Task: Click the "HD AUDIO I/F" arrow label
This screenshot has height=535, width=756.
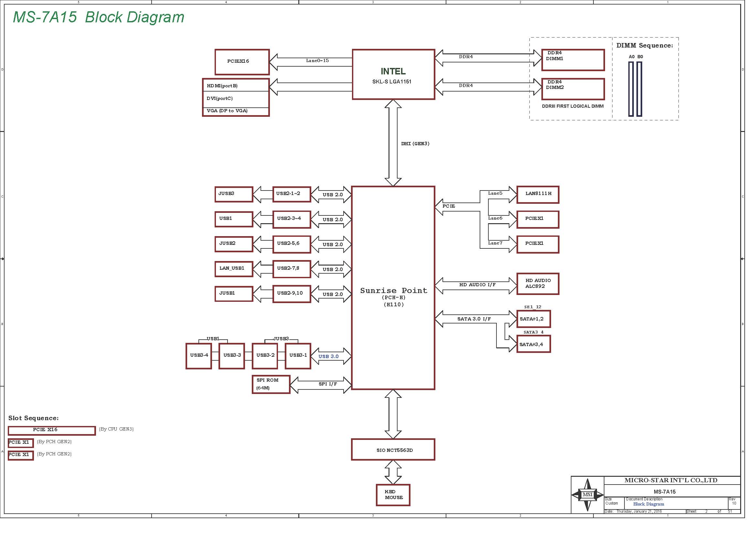Action: click(x=477, y=285)
